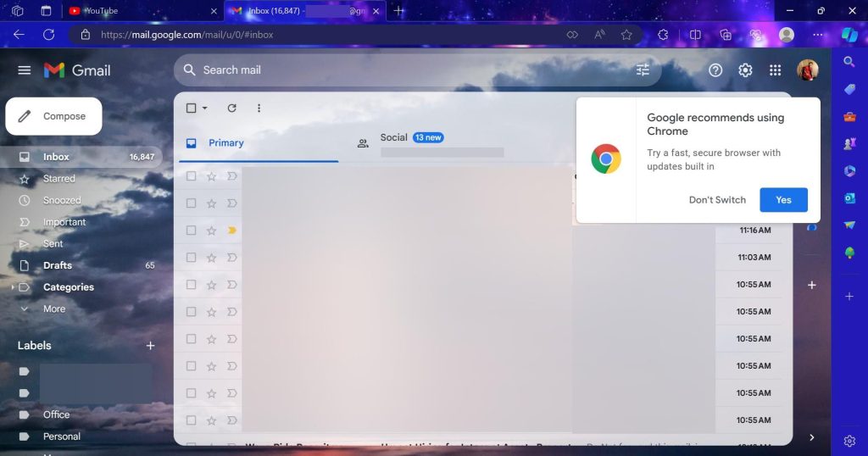
Task: Open the Gmail main menu hamburger icon
Action: tap(24, 70)
